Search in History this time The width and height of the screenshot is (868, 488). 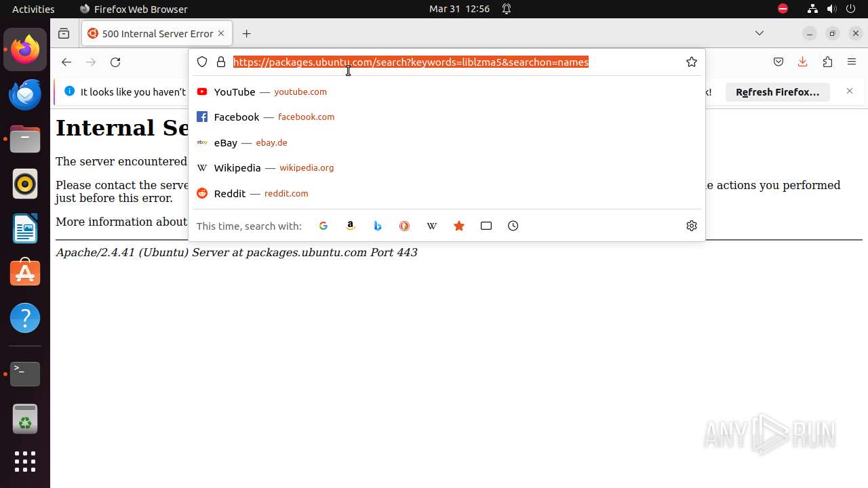pyautogui.click(x=513, y=226)
